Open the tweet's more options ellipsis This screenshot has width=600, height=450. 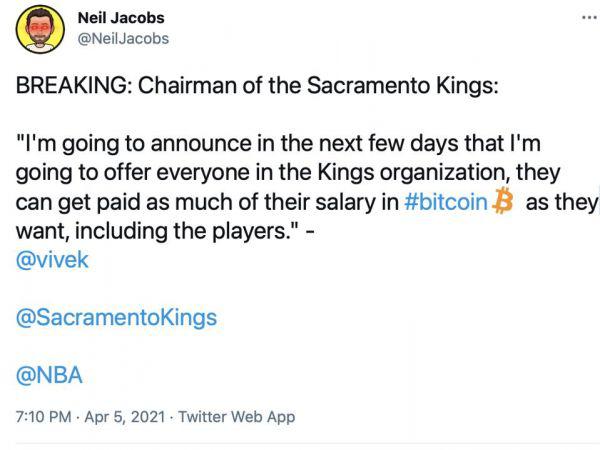[586, 19]
